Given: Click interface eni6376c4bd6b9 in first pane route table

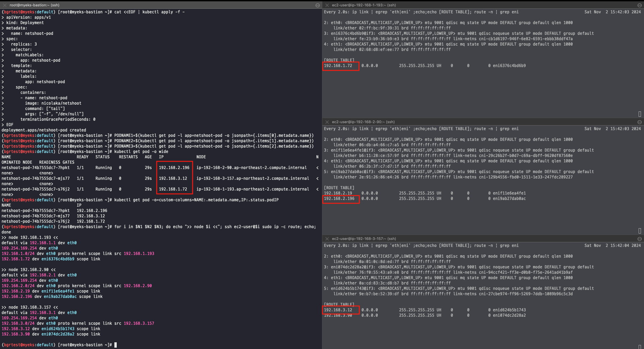Looking at the screenshot, I should coord(509,65).
